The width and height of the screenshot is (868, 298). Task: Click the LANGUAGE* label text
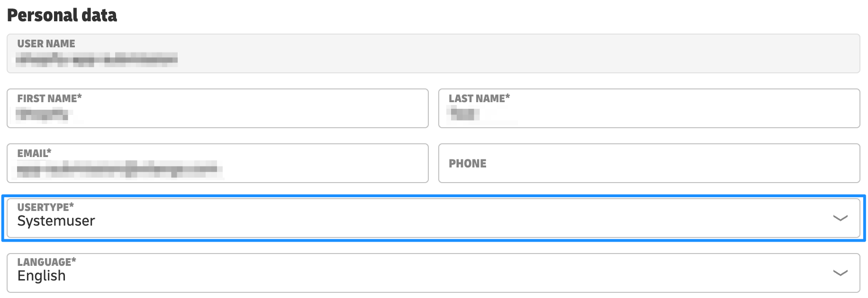pos(46,262)
